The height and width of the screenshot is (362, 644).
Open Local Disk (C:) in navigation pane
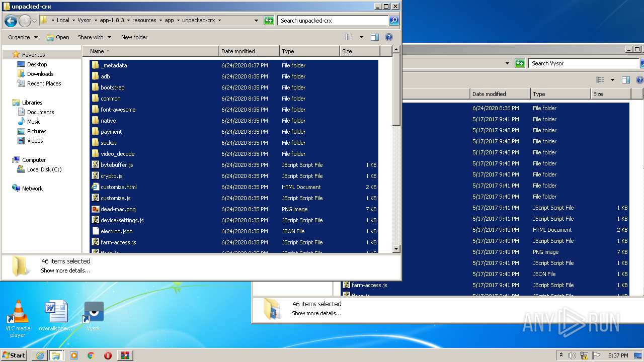pos(44,169)
